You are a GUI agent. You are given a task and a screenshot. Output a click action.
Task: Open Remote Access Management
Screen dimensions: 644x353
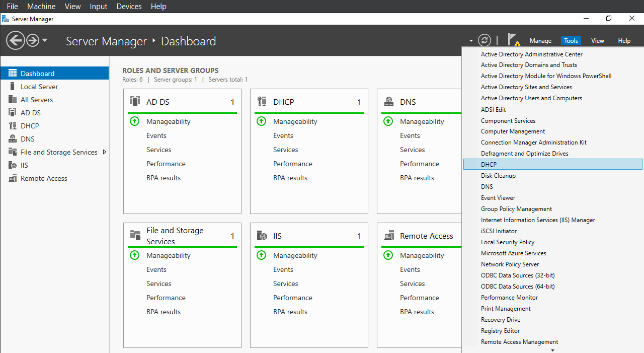(x=519, y=342)
